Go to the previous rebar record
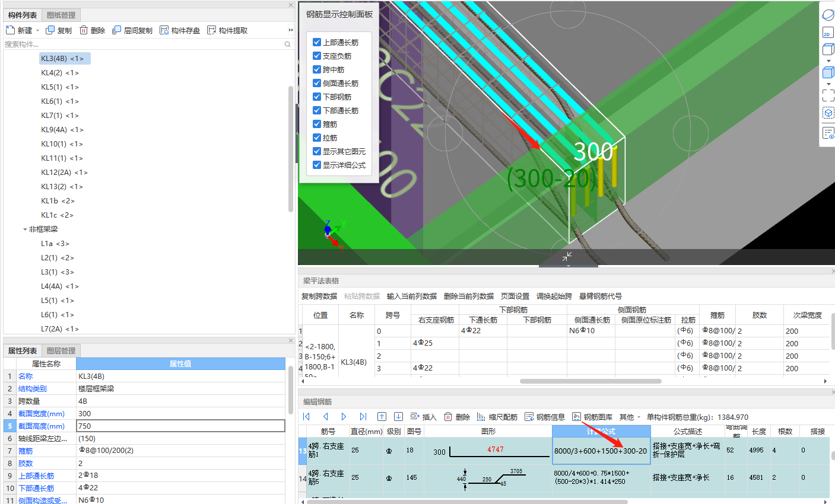The height and width of the screenshot is (504, 835). 325,417
